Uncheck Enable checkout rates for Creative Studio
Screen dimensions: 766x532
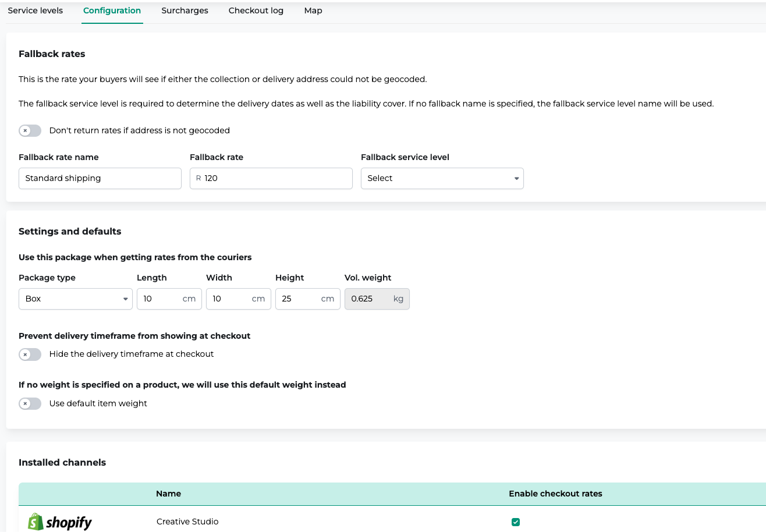pos(515,522)
